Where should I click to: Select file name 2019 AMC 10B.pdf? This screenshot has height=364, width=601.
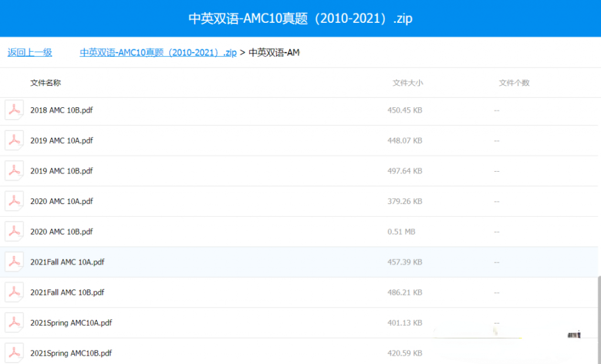[62, 171]
